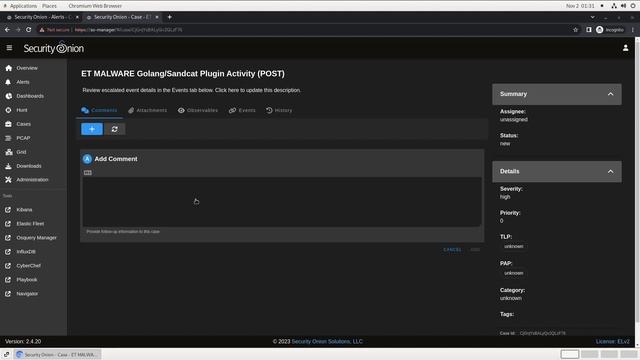The width and height of the screenshot is (640, 360).
Task: Bookmark this page with the star icon
Action: 576,30
